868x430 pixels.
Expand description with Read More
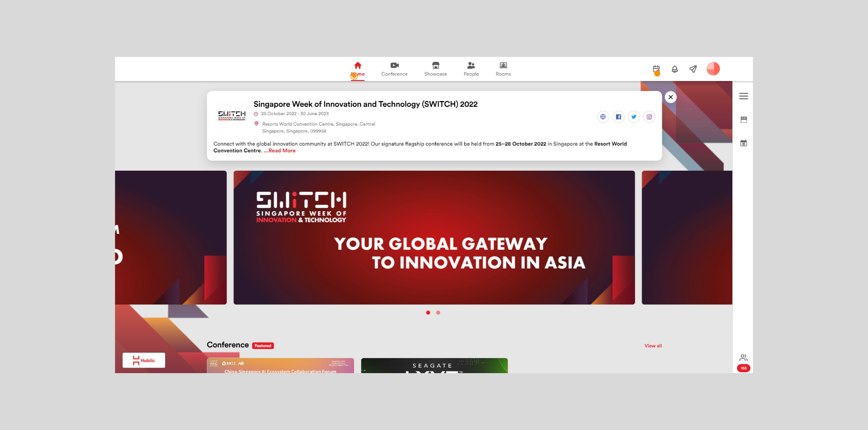point(279,151)
